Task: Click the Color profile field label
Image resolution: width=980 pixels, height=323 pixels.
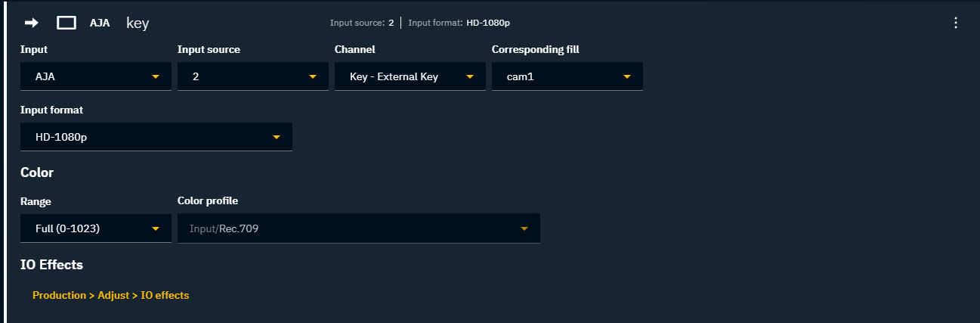Action: tap(208, 200)
